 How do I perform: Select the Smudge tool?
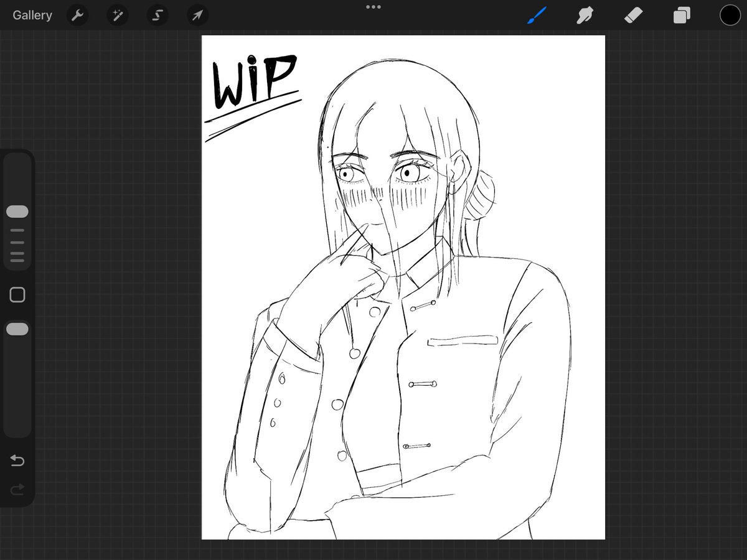coord(585,16)
